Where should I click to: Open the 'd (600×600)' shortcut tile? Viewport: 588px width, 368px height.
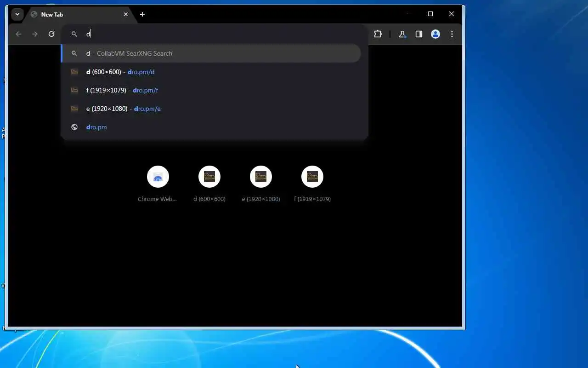point(209,184)
